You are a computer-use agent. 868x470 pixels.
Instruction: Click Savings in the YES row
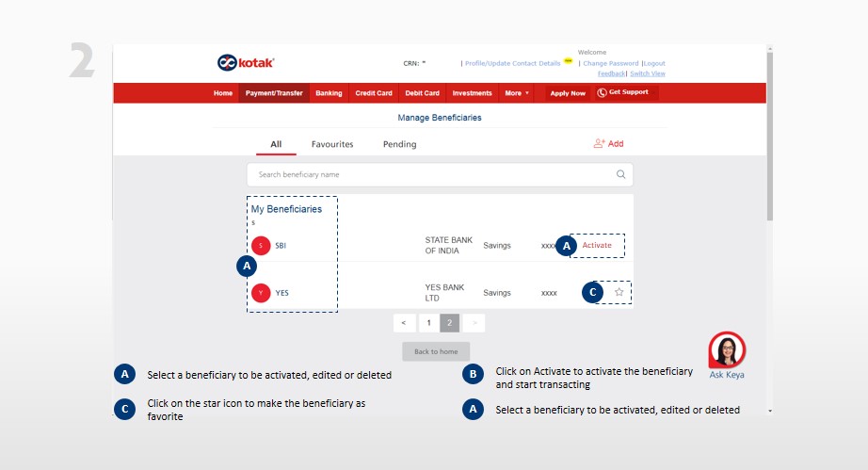pos(496,292)
